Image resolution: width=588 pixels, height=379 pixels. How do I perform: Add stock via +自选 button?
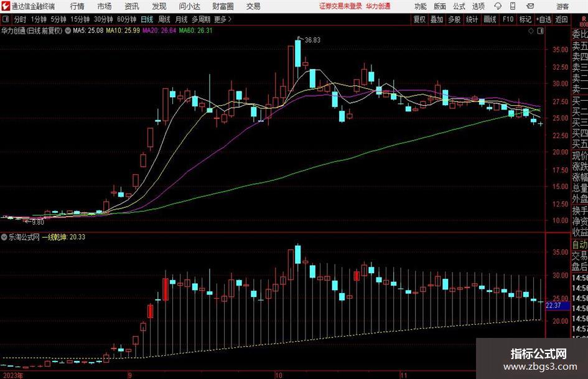click(x=543, y=19)
